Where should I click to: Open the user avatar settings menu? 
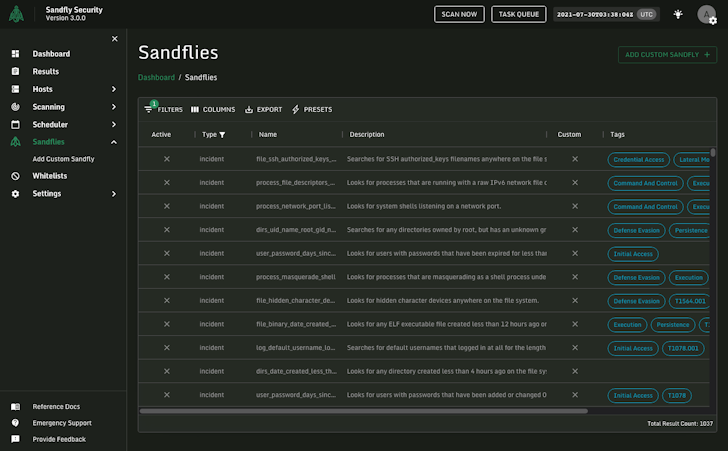point(707,14)
